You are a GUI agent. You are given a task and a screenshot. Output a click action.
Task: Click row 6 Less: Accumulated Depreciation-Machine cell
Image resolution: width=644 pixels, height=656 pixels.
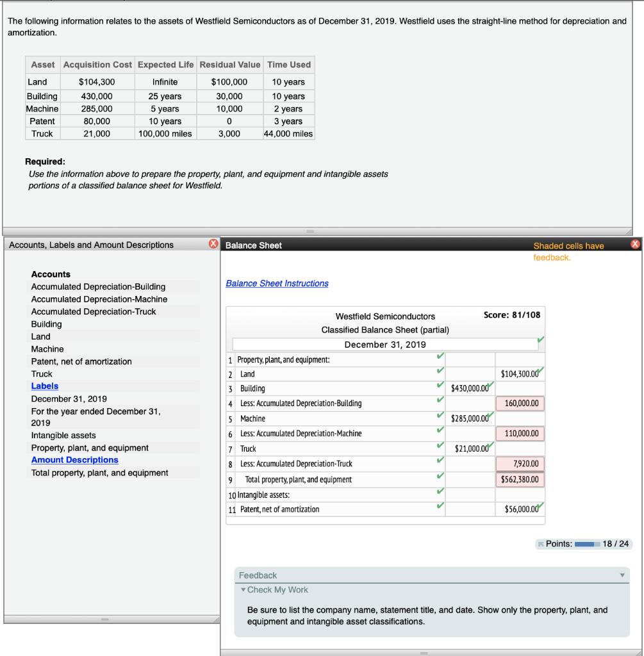pos(340,434)
